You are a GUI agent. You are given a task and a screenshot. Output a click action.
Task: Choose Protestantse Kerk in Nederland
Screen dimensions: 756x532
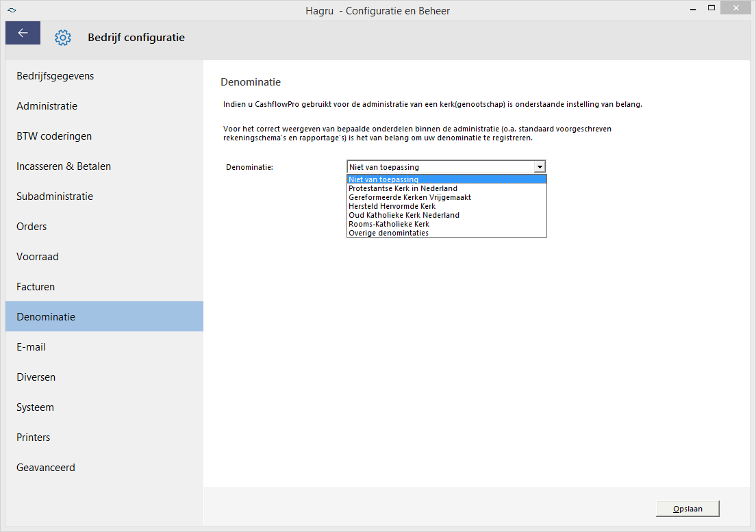point(446,188)
